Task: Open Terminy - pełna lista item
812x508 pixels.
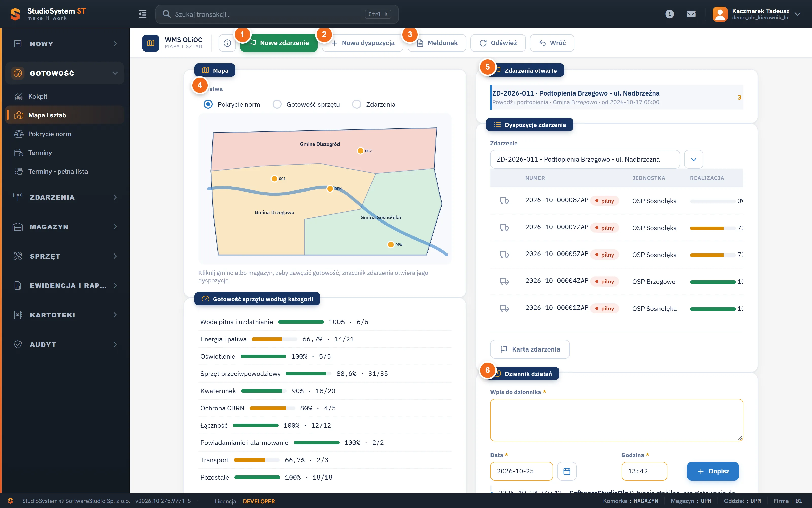Action: pyautogui.click(x=65, y=172)
